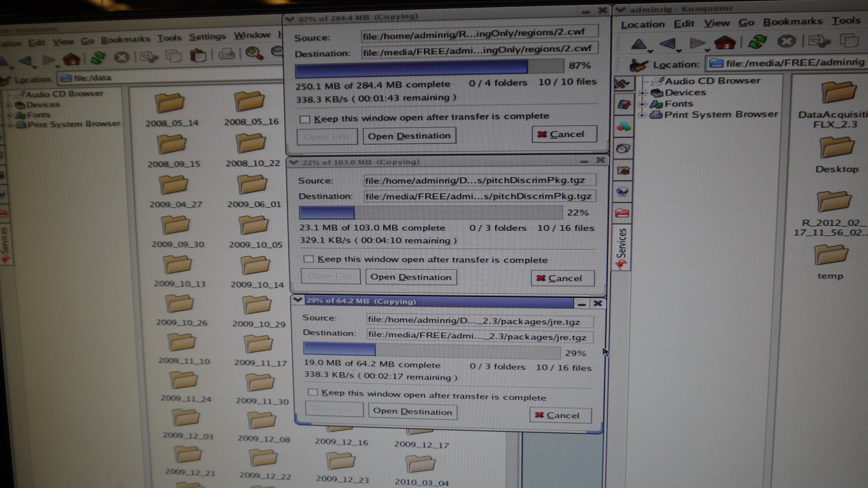The image size is (868, 488).
Task: Click Copy icon in left Konqueror toolbar
Action: 173,55
